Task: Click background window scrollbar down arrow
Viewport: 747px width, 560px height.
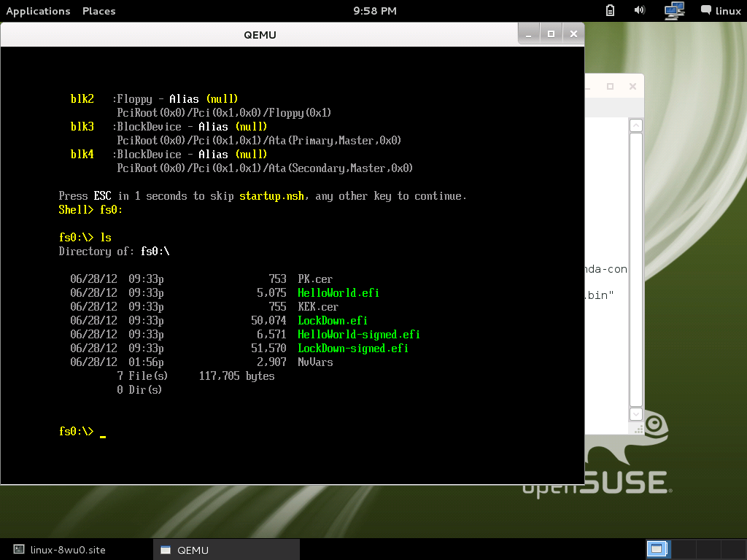Action: coord(635,413)
